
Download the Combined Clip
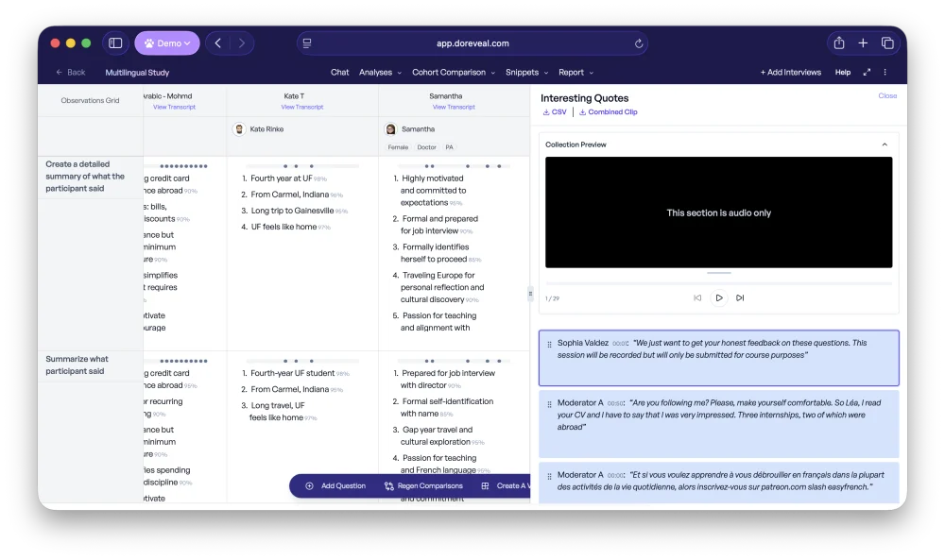click(x=609, y=112)
